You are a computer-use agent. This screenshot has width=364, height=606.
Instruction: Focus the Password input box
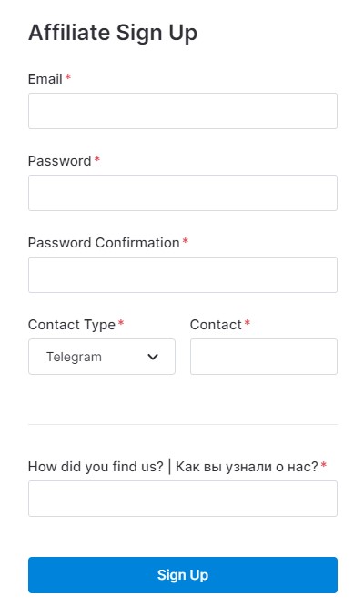click(183, 193)
